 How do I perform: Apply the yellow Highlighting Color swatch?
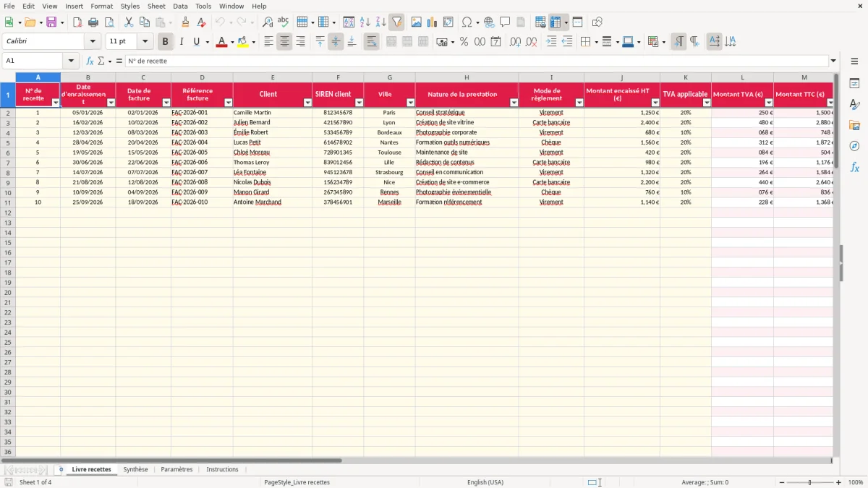[243, 42]
